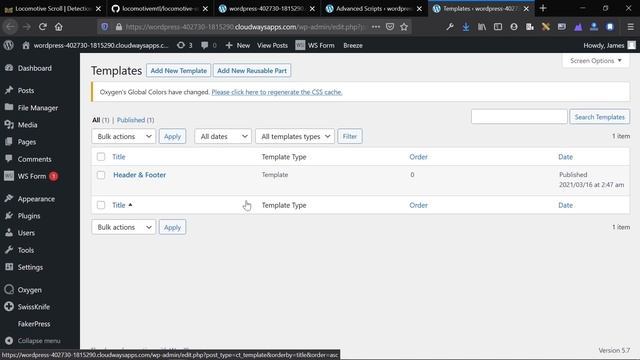This screenshot has width=640, height=360.
Task: Open the page actions three-dots icon
Action: 376,27
